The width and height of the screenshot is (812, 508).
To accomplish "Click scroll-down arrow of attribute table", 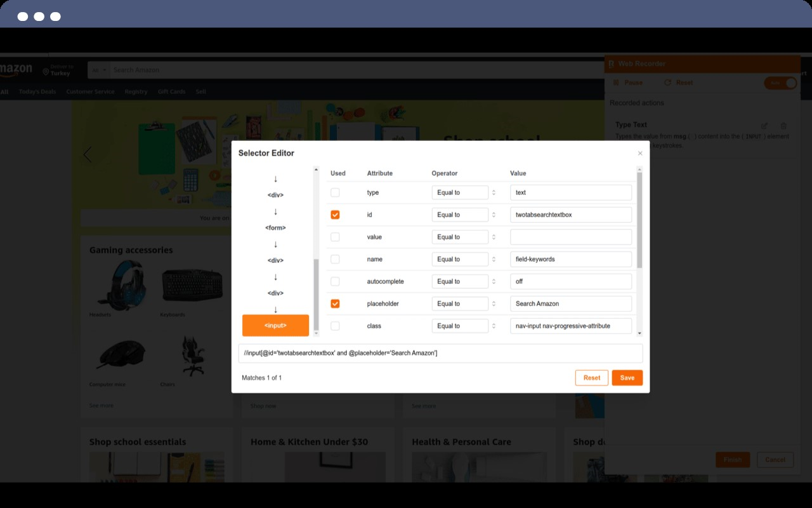I will point(639,333).
